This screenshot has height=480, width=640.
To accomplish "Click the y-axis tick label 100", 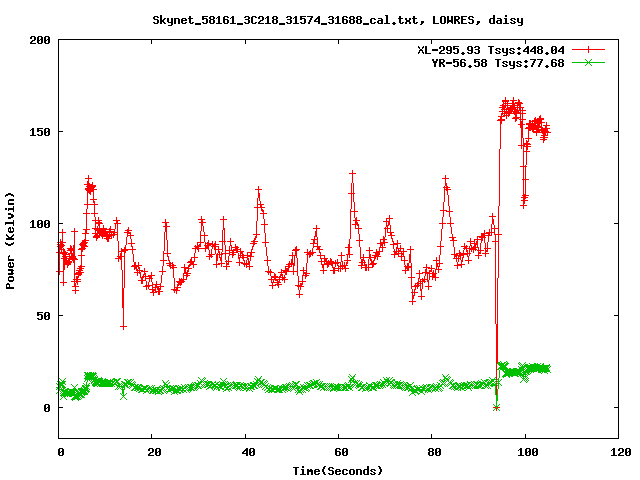I will [40, 224].
